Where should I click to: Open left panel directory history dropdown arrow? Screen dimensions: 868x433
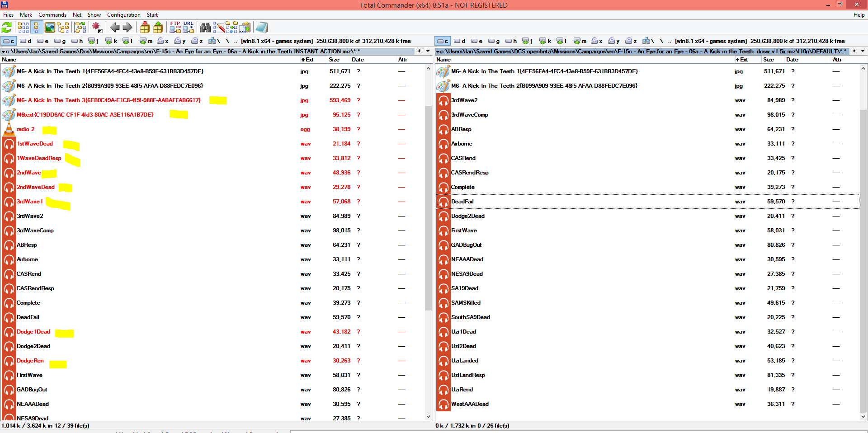[428, 51]
